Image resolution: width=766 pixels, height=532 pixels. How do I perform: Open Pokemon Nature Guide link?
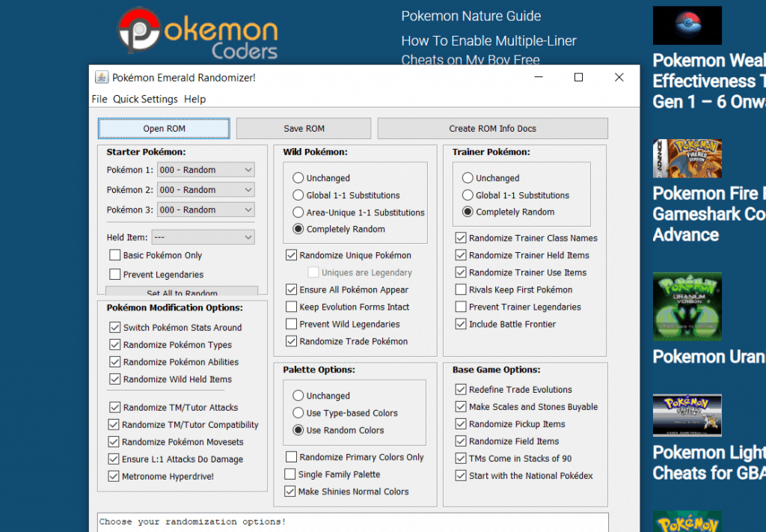(471, 16)
